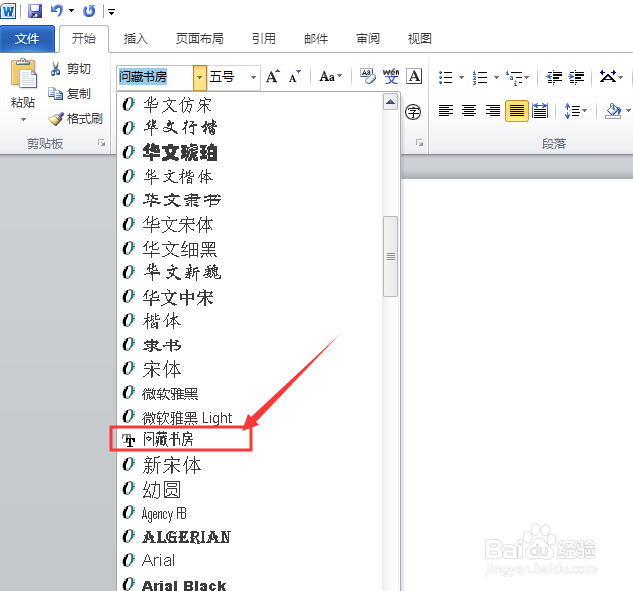Click the Undo icon

tap(57, 10)
